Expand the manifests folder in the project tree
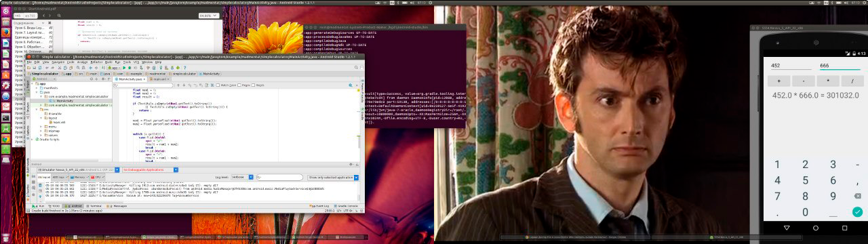Viewport: 868px width, 244px height. tap(37, 88)
